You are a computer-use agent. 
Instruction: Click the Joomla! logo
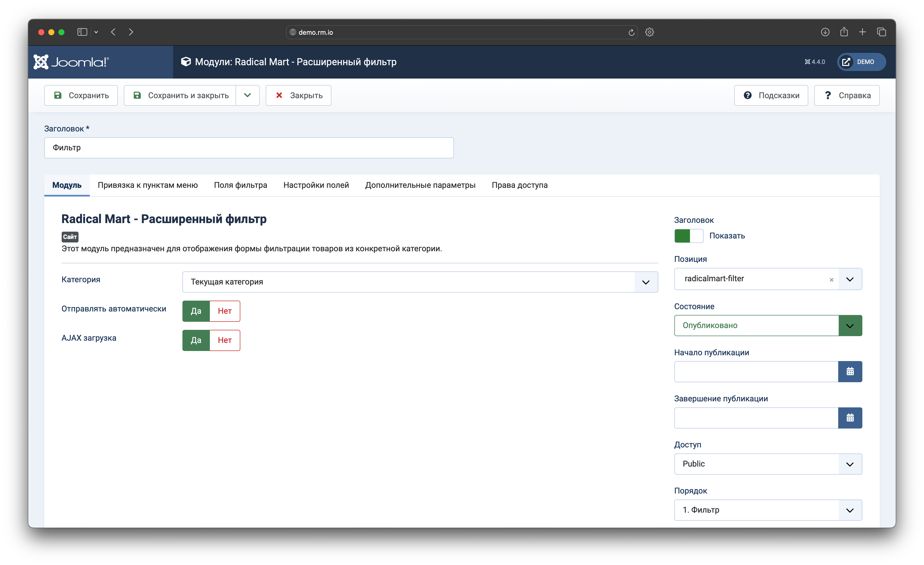71,62
